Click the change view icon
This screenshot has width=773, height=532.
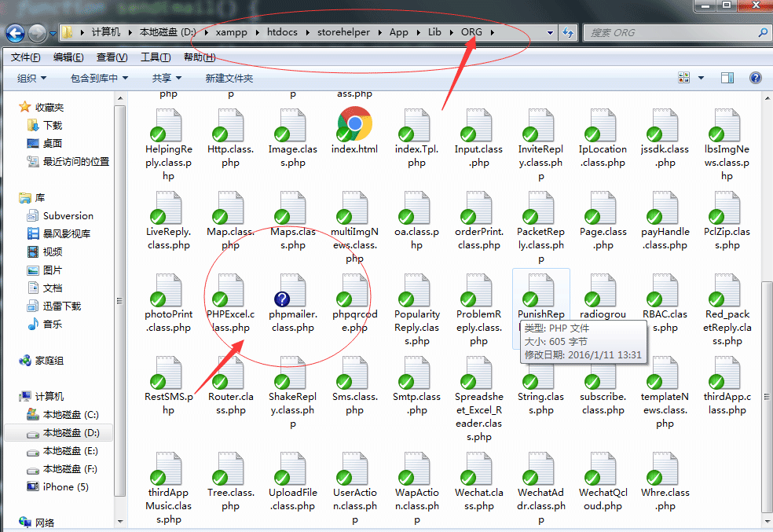683,78
